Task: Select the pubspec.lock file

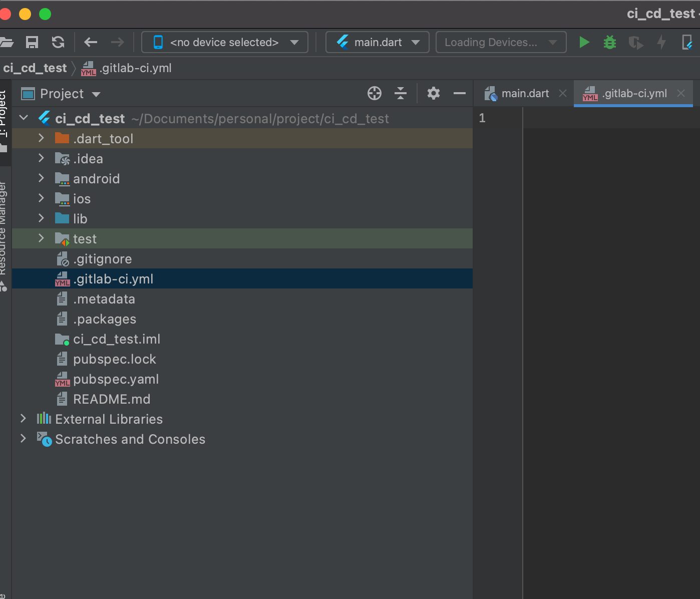Action: 242,359
